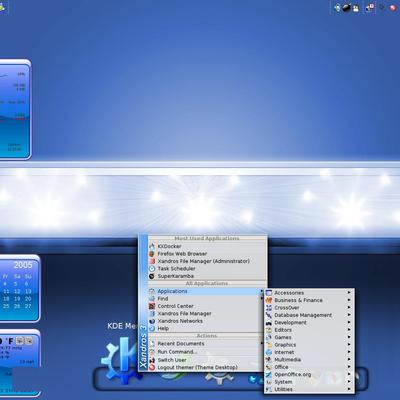The height and width of the screenshot is (400, 400).
Task: Click the System category icon
Action: [269, 382]
